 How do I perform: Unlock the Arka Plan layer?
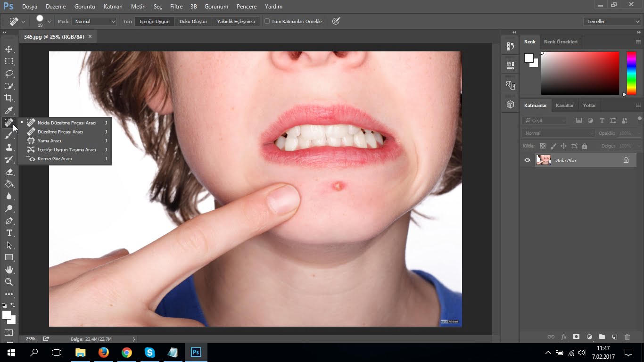[626, 160]
